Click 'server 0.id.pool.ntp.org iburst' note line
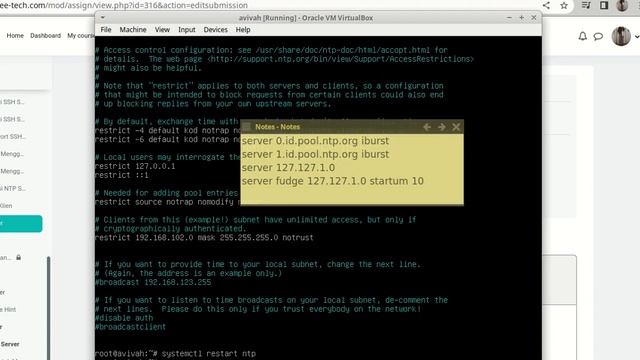The image size is (640, 360). coord(315,141)
